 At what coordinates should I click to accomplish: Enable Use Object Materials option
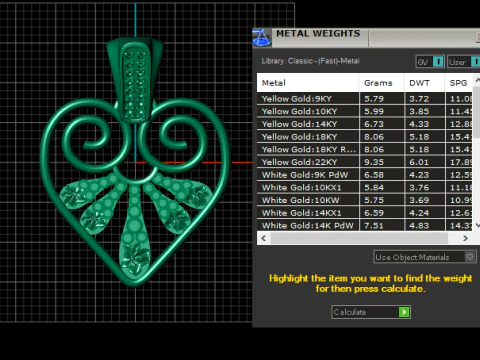[x=425, y=257]
